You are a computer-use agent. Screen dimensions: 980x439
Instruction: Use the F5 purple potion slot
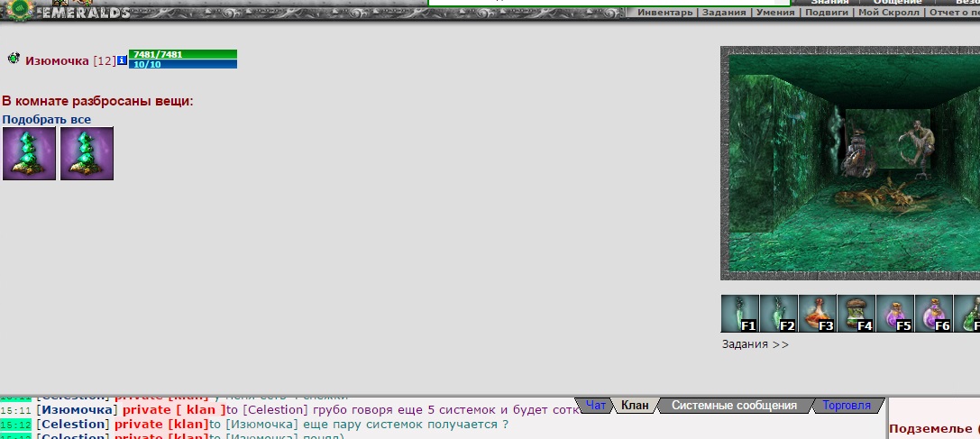pos(895,314)
